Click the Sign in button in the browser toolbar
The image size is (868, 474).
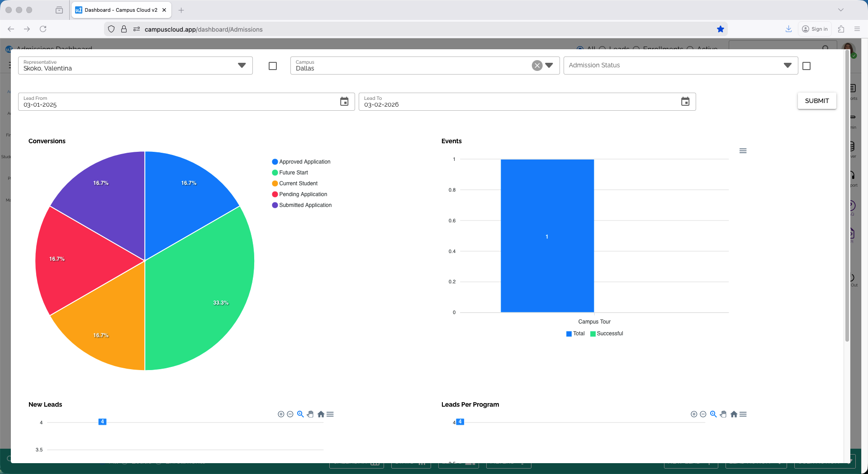815,28
